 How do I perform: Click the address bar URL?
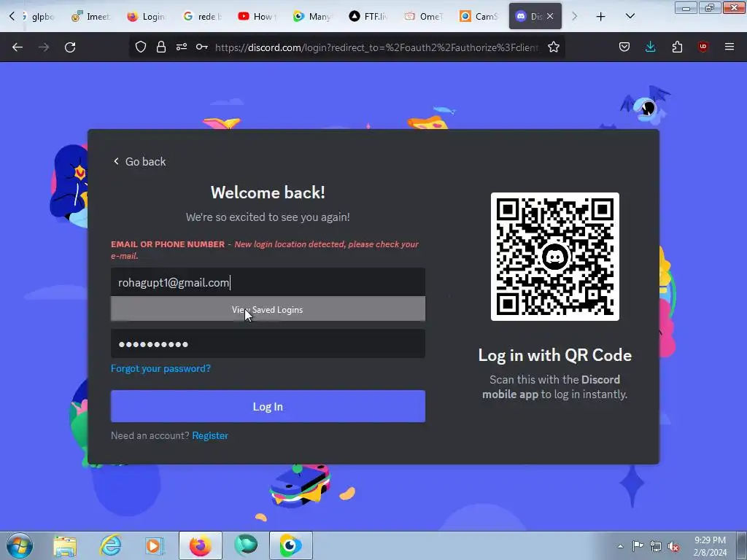[x=376, y=47]
